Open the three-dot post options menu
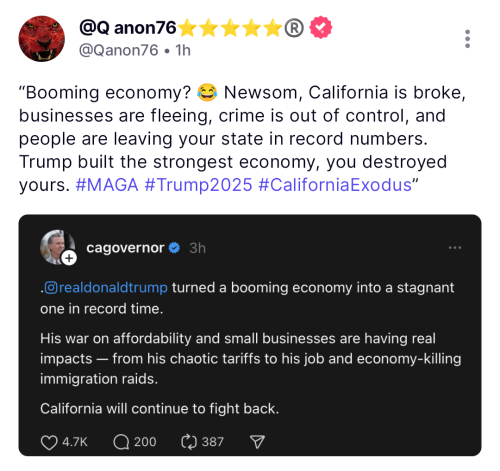Image resolution: width=500 pixels, height=471 pixels. tap(467, 39)
